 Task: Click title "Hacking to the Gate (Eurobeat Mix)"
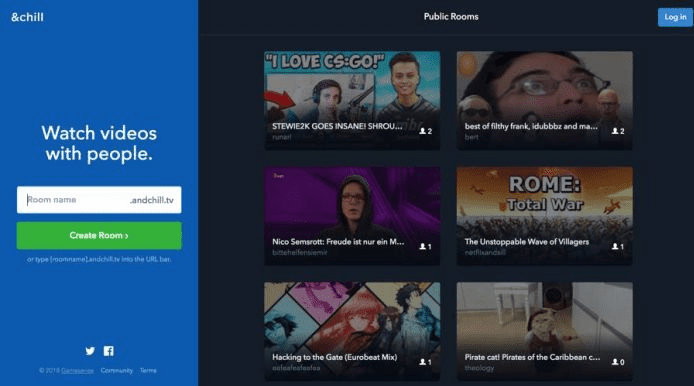pyautogui.click(x=335, y=357)
